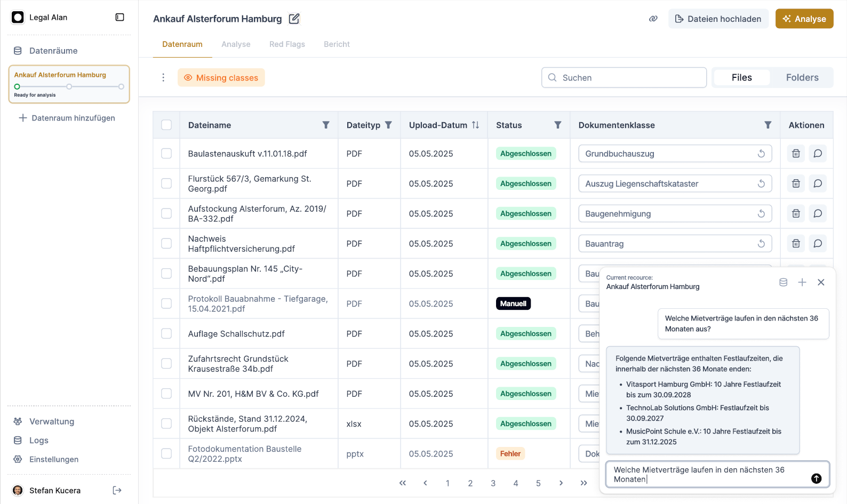Switch to the Red Flags tab
This screenshot has width=847, height=504.
click(x=287, y=44)
